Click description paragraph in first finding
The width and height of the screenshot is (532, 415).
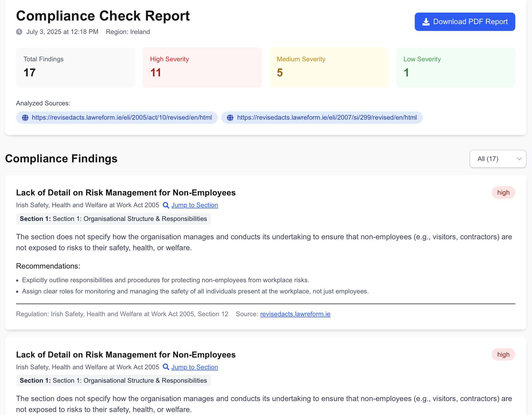click(x=264, y=242)
